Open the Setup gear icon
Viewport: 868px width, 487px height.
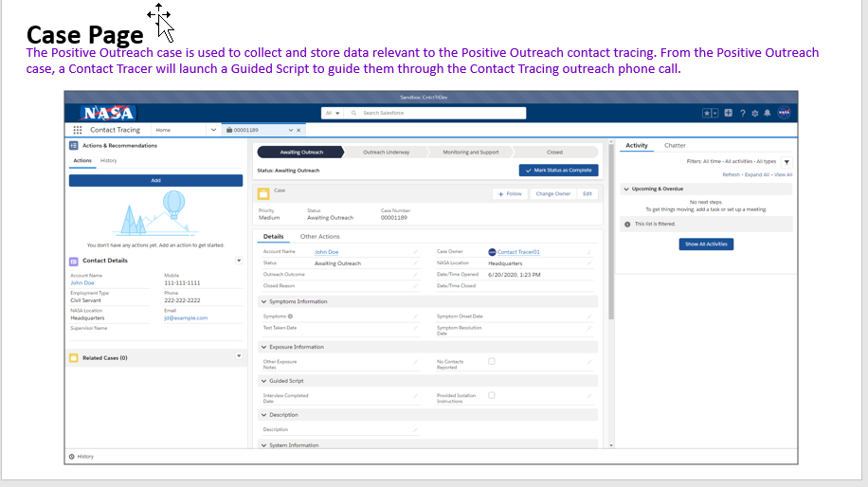754,113
